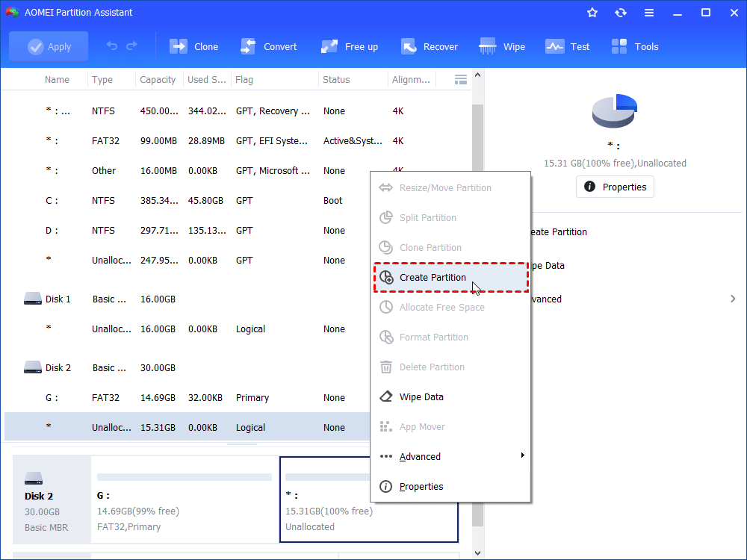Select the FAT32 99.00MB EFI partition row

[237, 141]
